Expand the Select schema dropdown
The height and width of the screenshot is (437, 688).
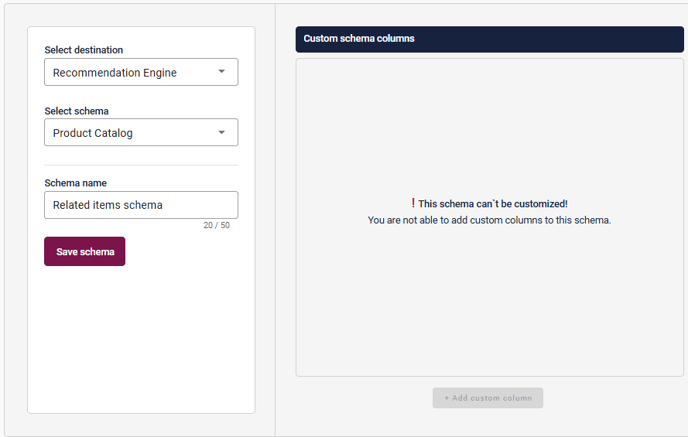(141, 133)
